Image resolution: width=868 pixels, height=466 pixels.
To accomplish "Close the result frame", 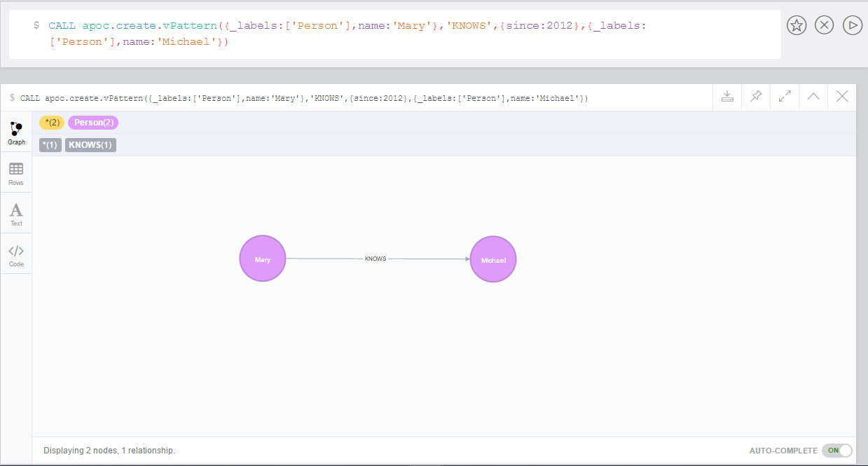I will (842, 97).
